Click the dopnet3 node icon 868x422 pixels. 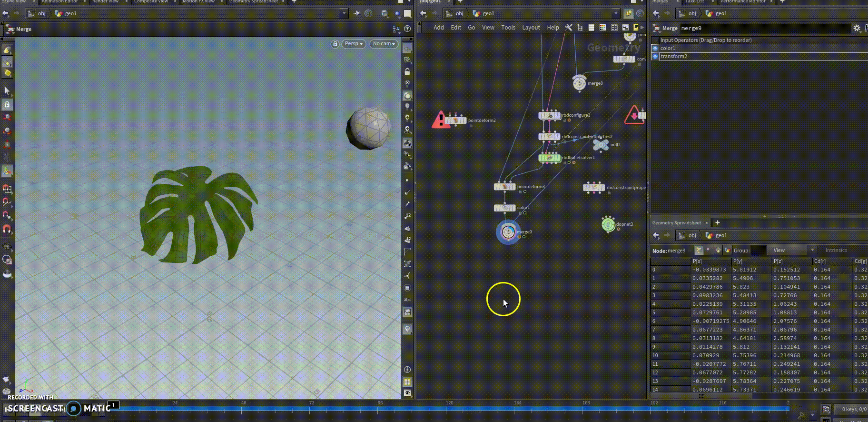(608, 224)
